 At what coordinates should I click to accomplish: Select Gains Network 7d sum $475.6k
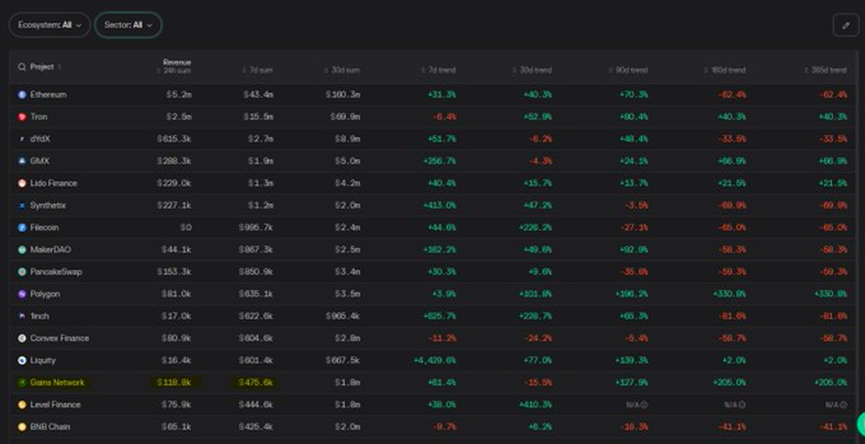click(255, 382)
